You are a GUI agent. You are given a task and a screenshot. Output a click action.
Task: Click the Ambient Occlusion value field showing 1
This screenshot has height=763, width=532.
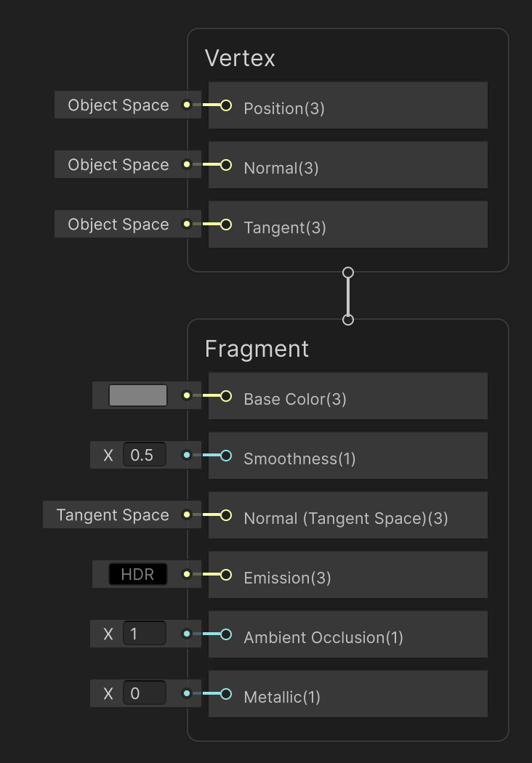(143, 634)
